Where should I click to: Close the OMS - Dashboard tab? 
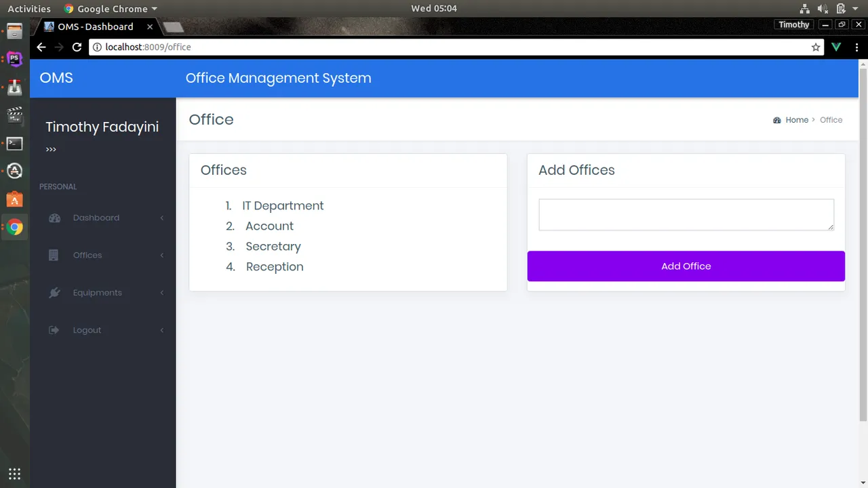(x=150, y=27)
